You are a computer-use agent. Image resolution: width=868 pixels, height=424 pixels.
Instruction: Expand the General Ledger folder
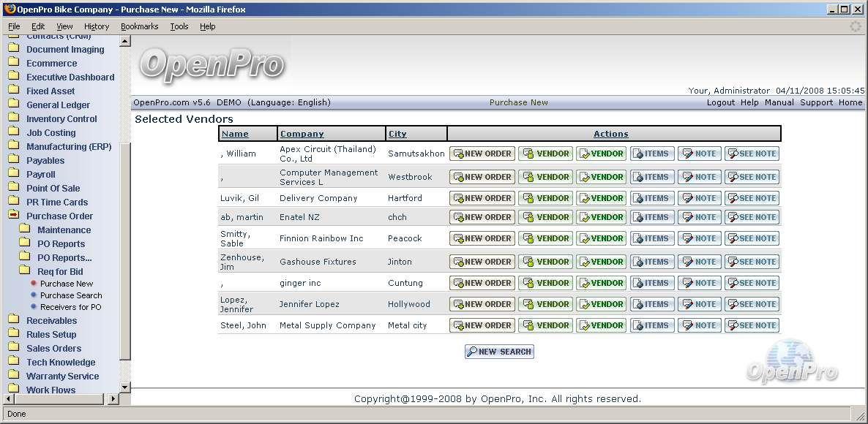58,105
